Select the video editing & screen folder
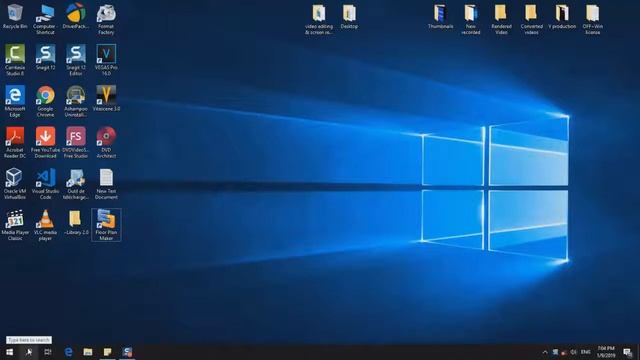 319,19
